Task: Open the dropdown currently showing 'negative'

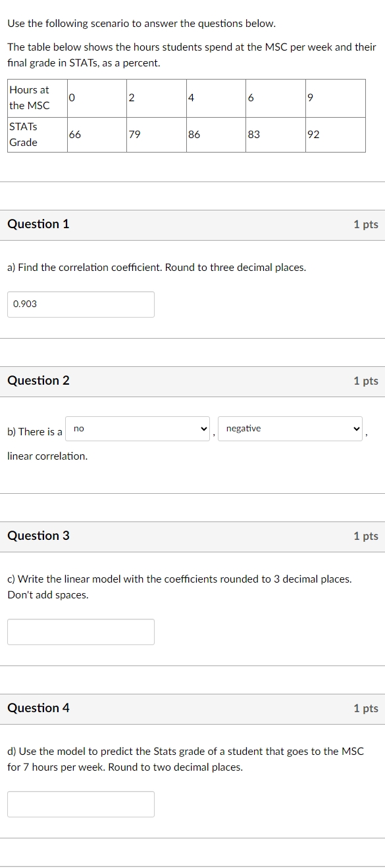Action: tap(290, 429)
